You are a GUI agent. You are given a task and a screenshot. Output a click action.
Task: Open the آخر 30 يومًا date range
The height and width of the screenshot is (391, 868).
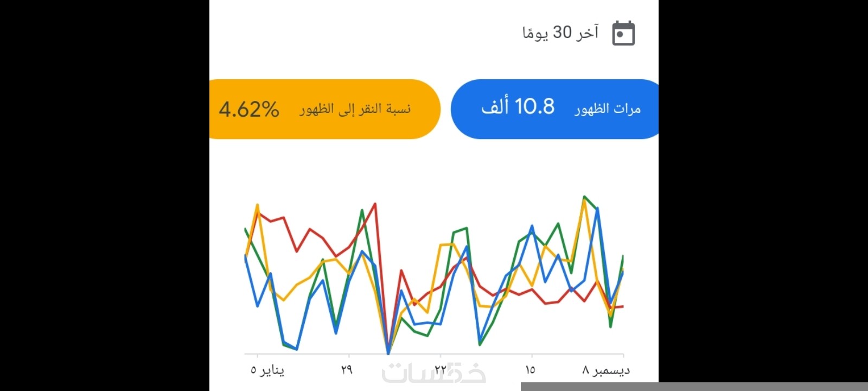560,33
